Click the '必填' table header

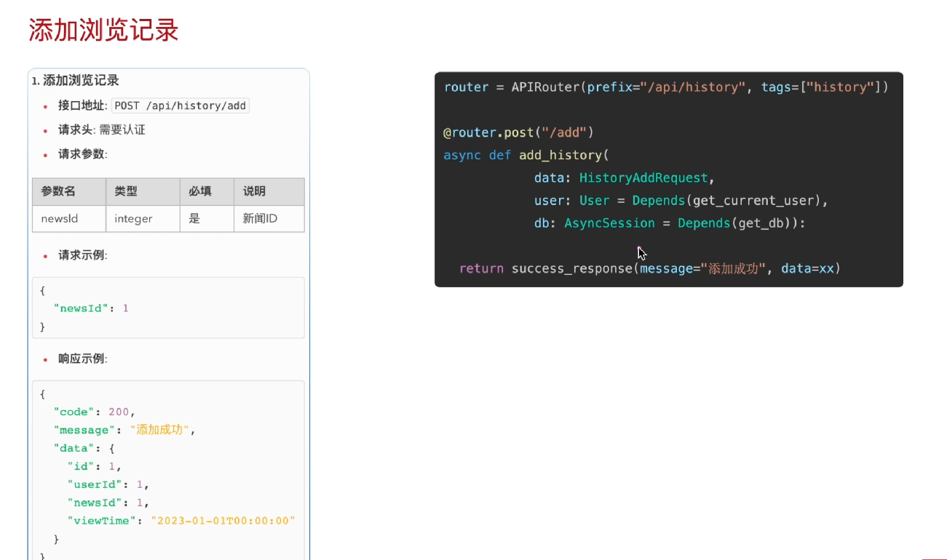[207, 191]
